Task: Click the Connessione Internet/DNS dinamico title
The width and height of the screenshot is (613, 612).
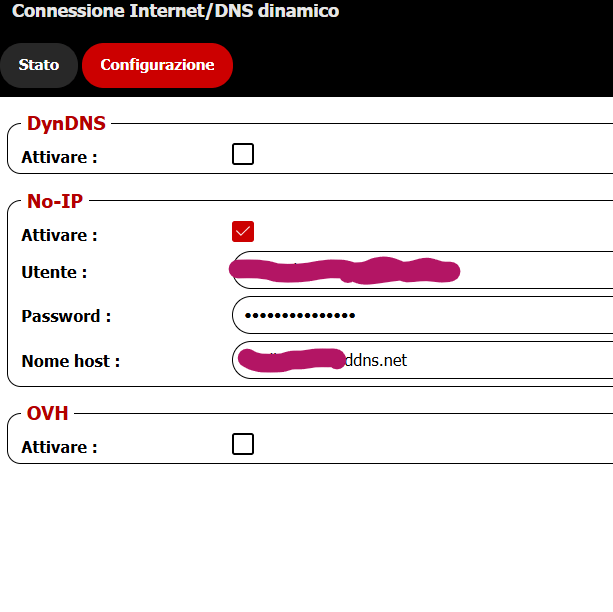Action: pyautogui.click(x=175, y=12)
